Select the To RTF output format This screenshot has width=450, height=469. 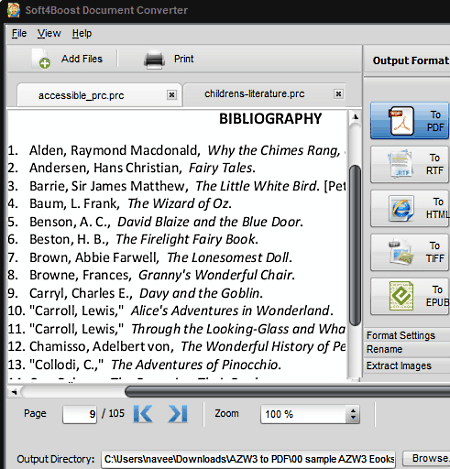[410, 164]
